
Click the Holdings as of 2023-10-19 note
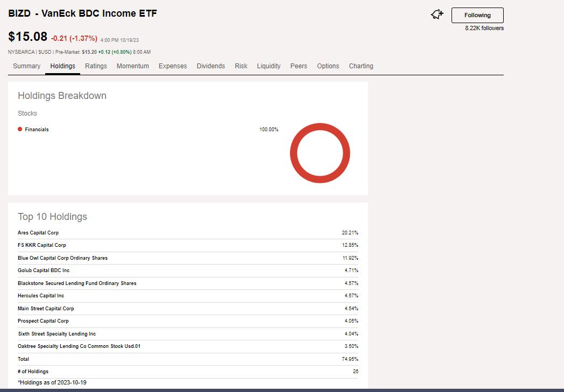(x=52, y=383)
